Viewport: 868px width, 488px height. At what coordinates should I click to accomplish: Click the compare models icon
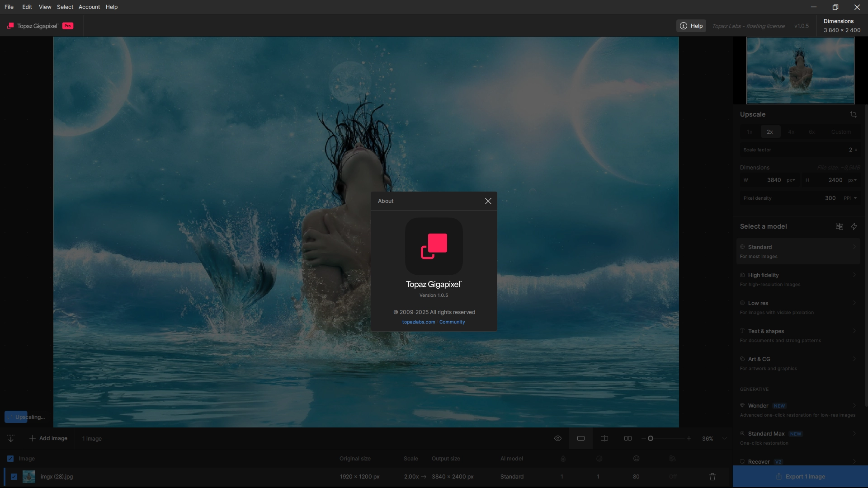[x=839, y=226]
